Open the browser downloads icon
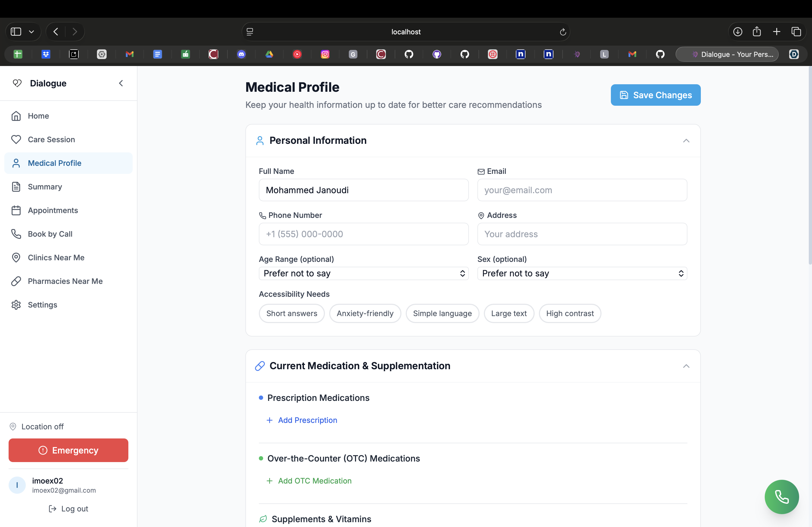This screenshot has height=527, width=812. click(737, 32)
